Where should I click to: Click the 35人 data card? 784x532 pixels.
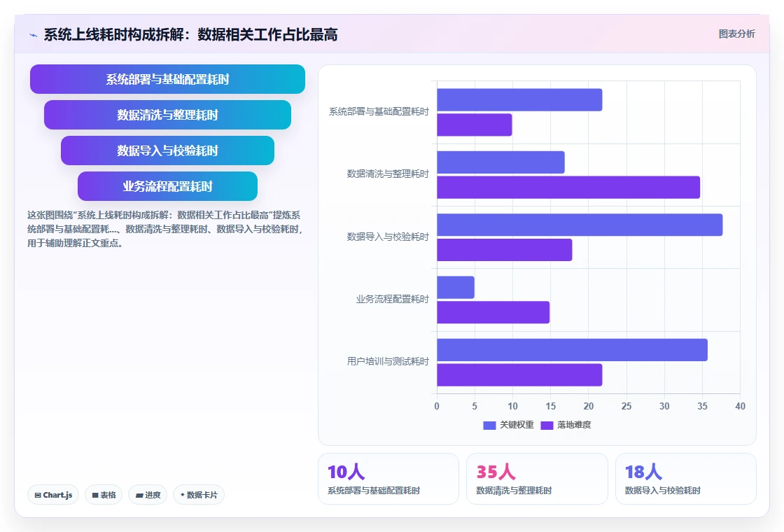click(x=537, y=479)
